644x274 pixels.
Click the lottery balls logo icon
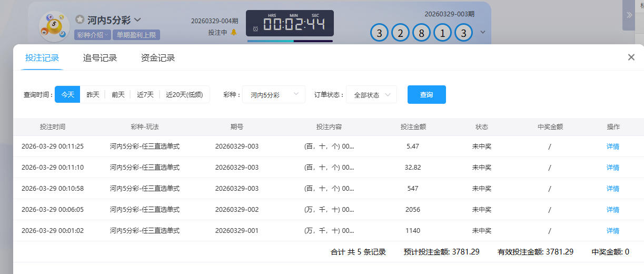(54, 26)
